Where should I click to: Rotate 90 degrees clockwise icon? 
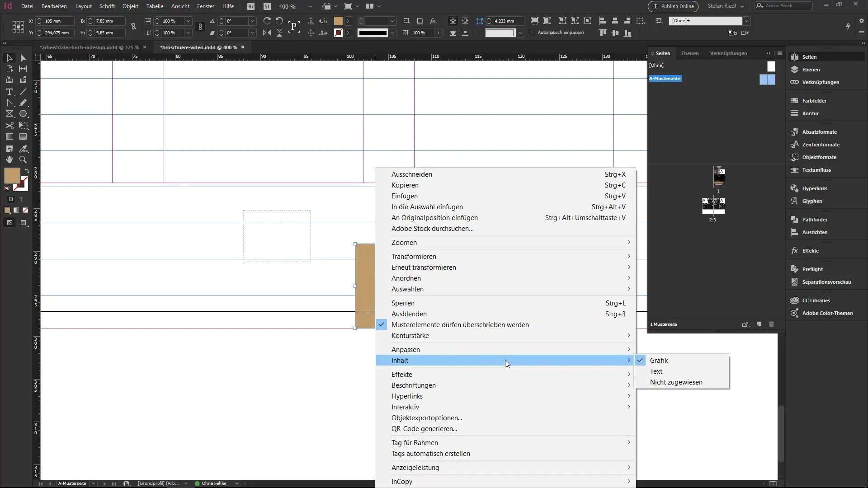coord(267,21)
